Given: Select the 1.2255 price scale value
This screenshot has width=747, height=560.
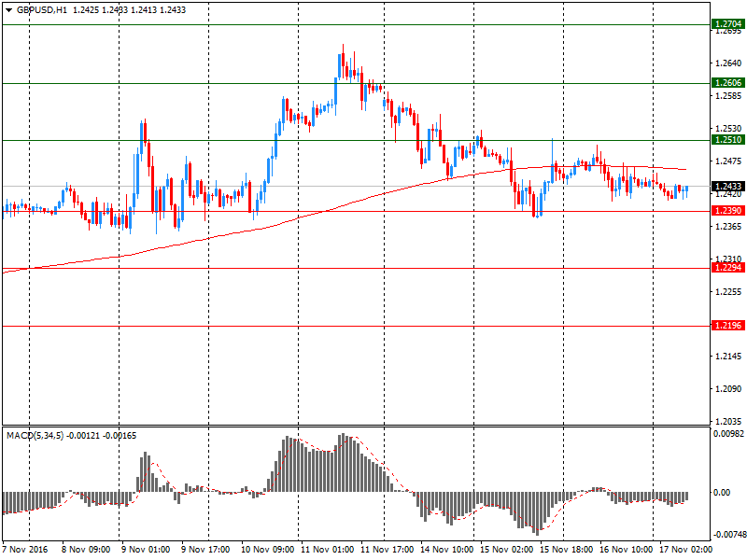Looking at the screenshot, I should 728,291.
